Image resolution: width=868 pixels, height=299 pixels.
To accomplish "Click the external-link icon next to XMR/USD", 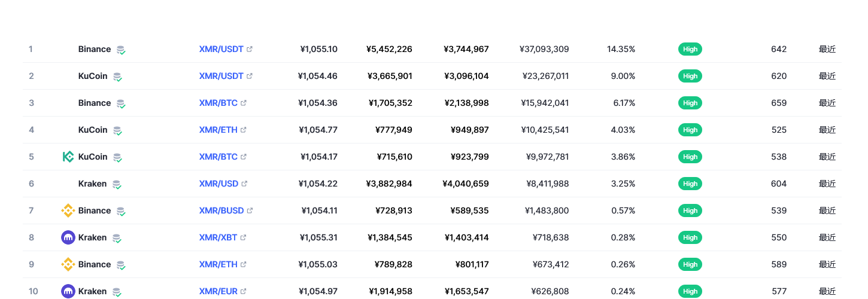I will [244, 184].
